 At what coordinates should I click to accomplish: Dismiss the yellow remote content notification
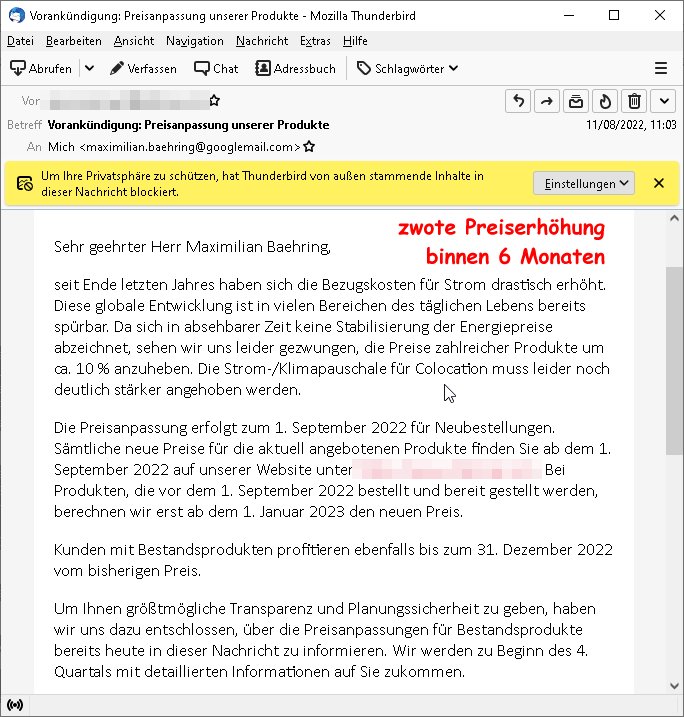pyautogui.click(x=658, y=183)
